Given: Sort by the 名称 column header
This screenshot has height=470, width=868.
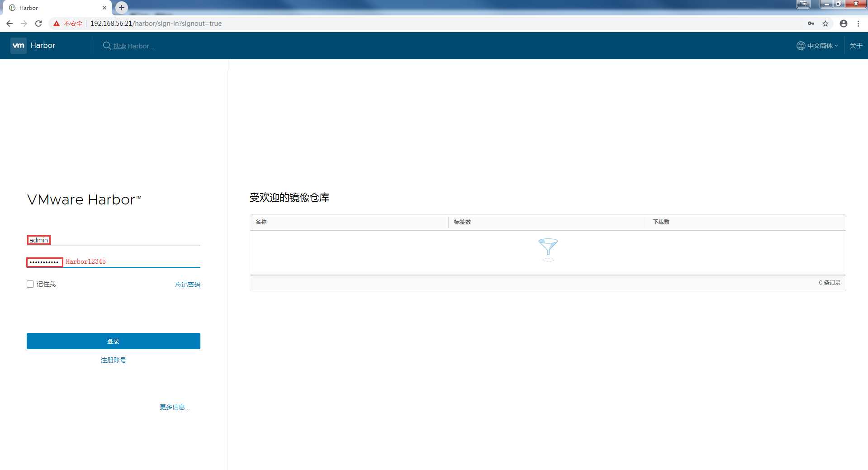Looking at the screenshot, I should pos(261,222).
